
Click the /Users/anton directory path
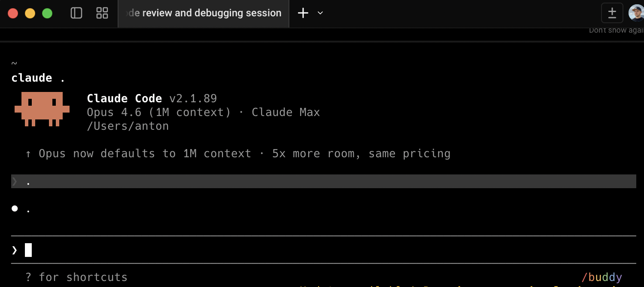pyautogui.click(x=128, y=126)
